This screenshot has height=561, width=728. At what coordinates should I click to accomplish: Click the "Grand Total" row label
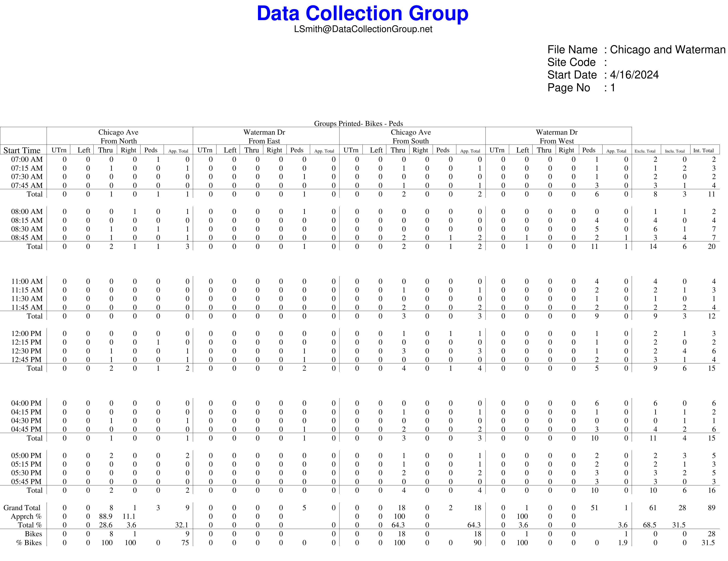tap(22, 508)
